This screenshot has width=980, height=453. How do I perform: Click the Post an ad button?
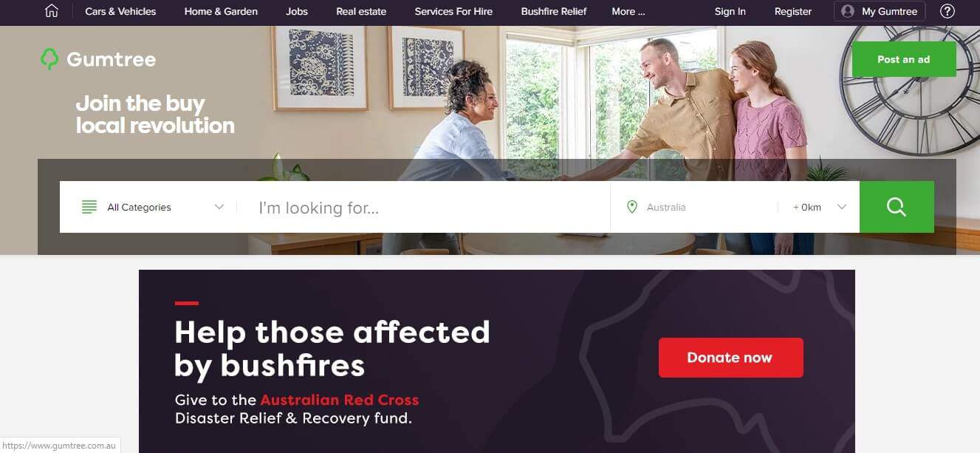click(x=904, y=59)
